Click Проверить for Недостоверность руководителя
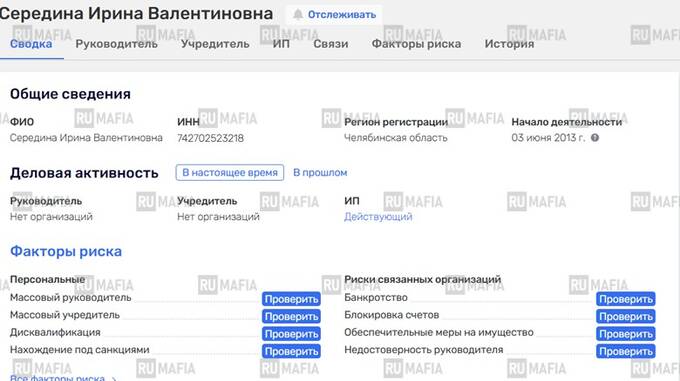Screen dimensions: 680x381 coord(626,351)
